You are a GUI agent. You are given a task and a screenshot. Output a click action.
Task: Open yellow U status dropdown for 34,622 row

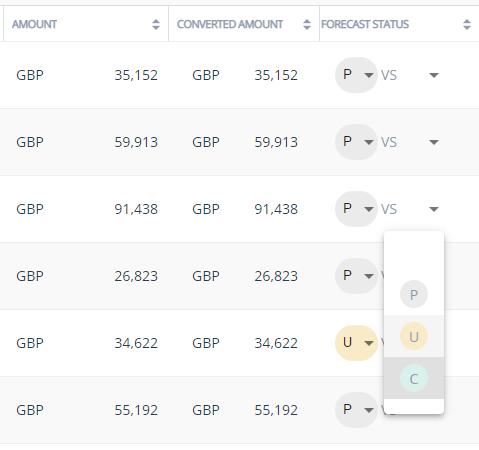tap(356, 343)
